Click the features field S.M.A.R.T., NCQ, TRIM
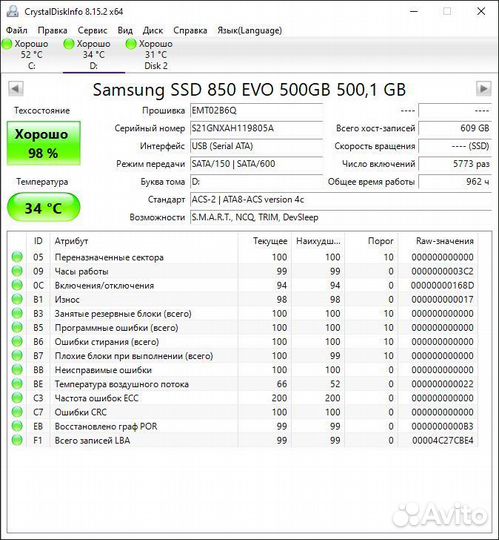499x540 pixels. 341,218
